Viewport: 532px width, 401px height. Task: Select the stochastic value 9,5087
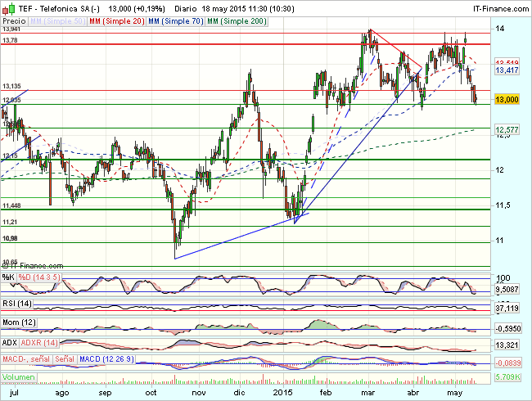click(x=507, y=290)
